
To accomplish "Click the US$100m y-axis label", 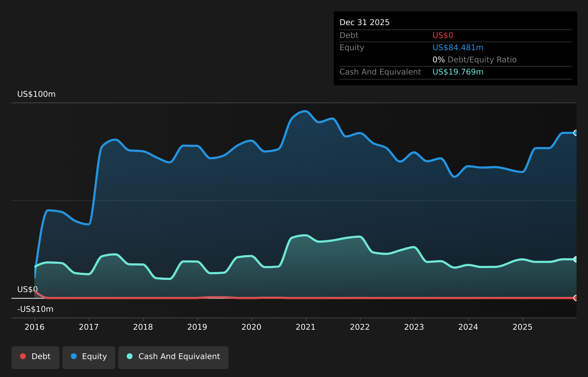I will point(36,94).
